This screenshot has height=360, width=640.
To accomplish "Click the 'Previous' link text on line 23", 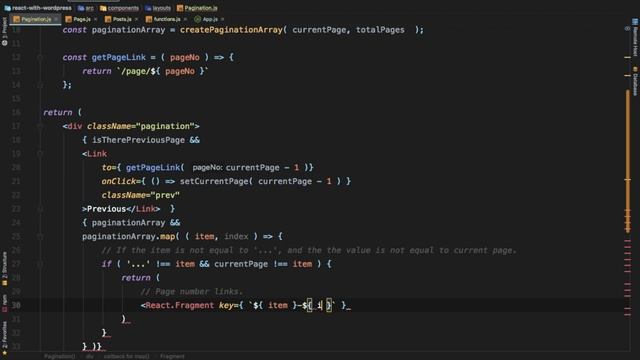I will point(106,209).
